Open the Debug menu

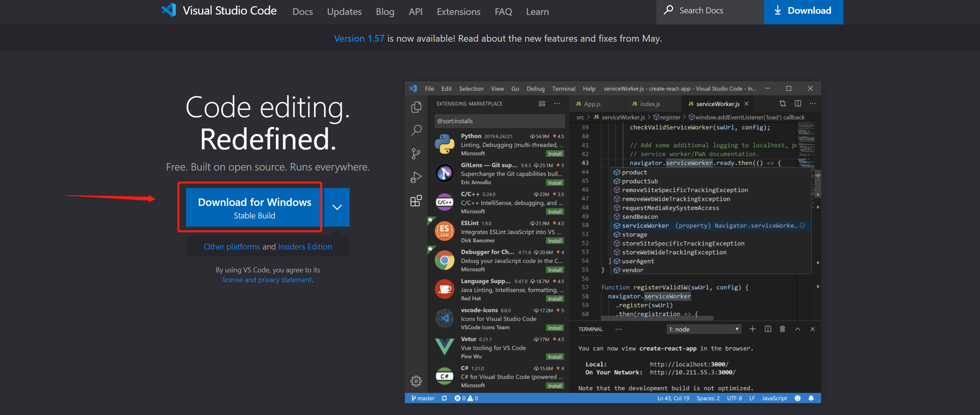[x=535, y=89]
